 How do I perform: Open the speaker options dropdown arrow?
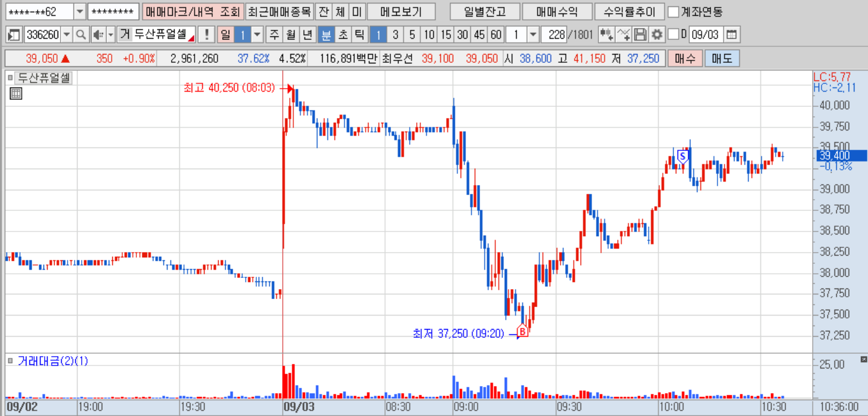(110, 35)
